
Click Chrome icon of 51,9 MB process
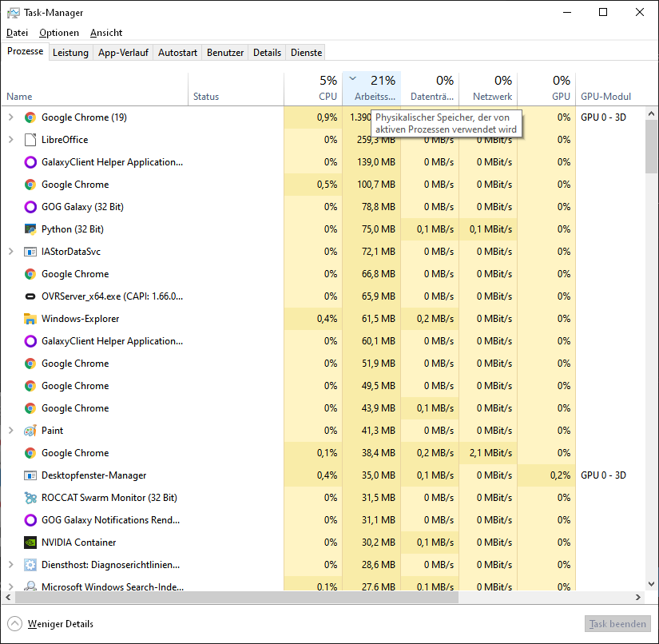(x=30, y=364)
